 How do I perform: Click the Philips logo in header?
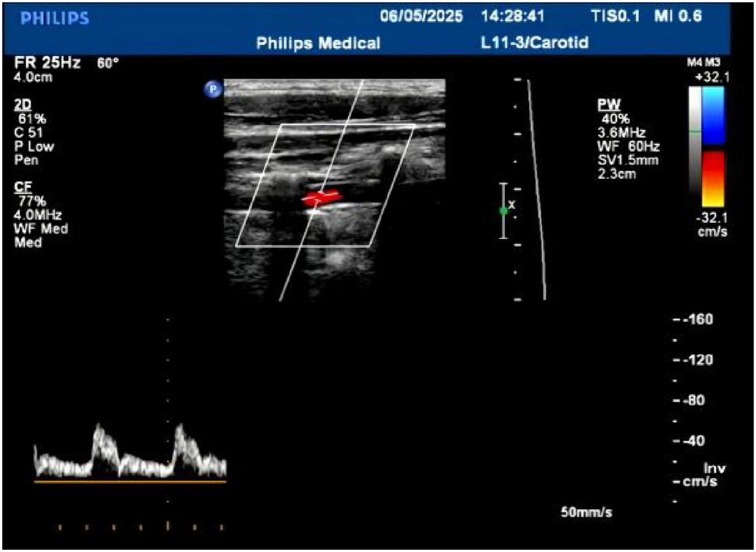55,18
